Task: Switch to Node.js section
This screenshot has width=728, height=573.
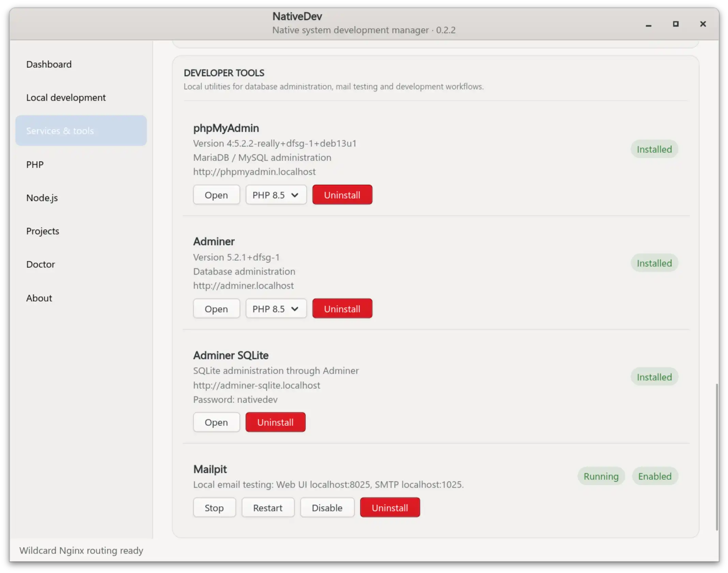Action: pyautogui.click(x=81, y=198)
